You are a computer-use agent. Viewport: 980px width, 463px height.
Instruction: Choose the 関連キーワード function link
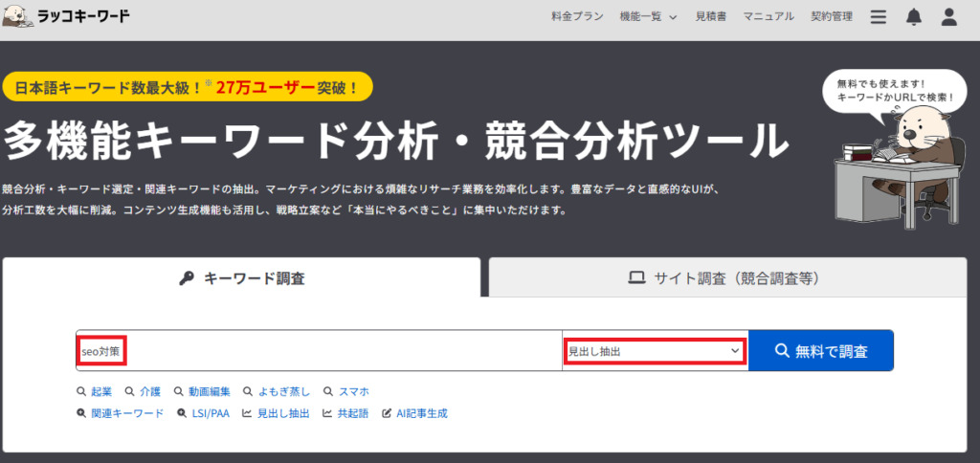coord(120,413)
